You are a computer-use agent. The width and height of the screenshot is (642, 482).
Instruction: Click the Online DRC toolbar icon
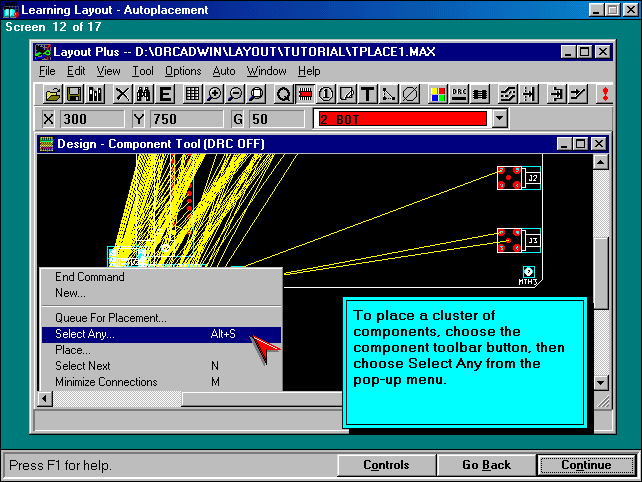coord(459,94)
